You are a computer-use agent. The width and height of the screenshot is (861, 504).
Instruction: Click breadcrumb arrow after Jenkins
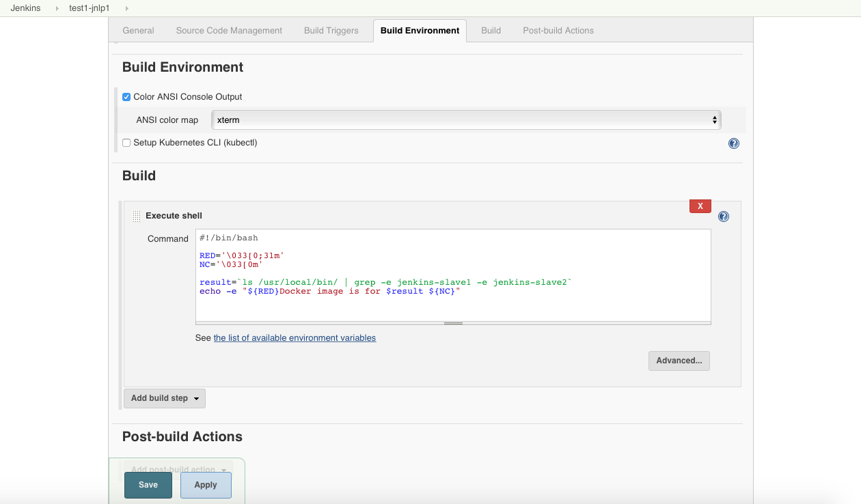coord(57,8)
